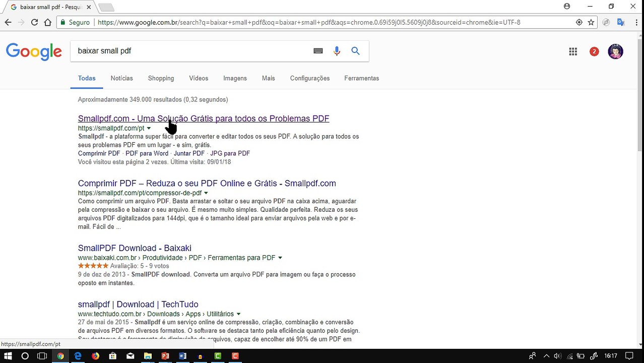Open File Explorer from taskbar

pos(148,356)
